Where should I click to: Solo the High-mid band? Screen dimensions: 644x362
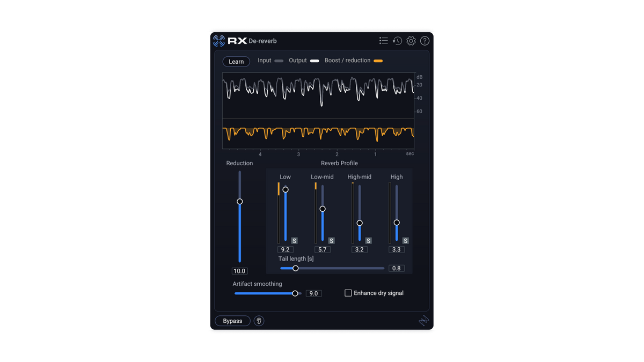(368, 241)
